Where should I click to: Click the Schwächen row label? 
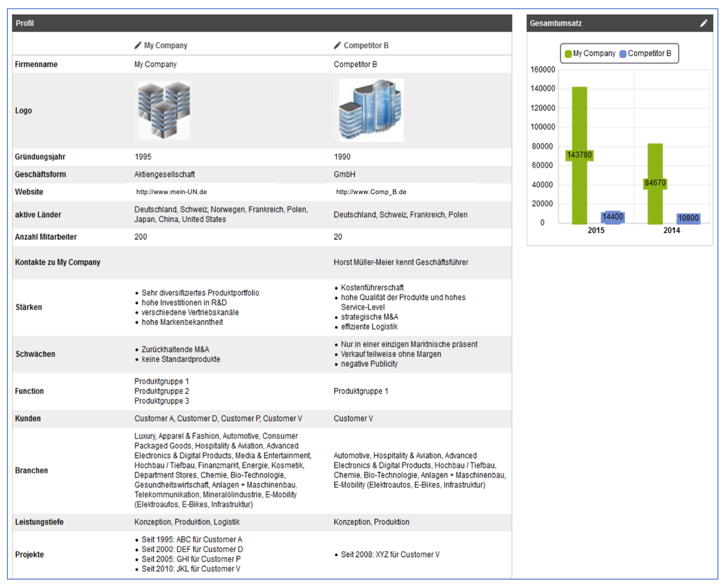click(35, 354)
